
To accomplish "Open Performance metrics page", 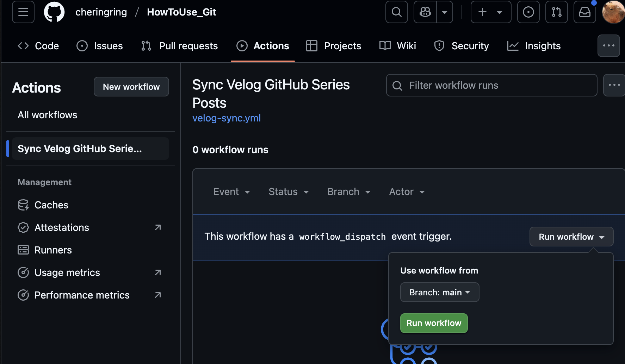I will click(91, 295).
